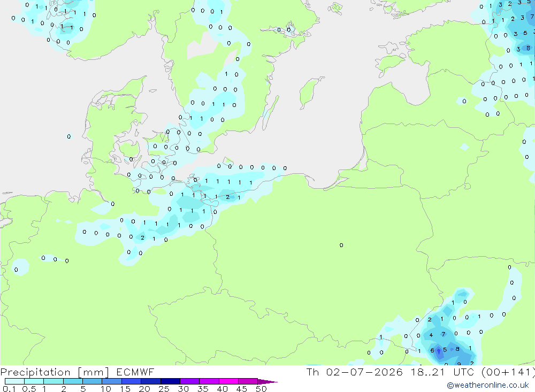This screenshot has width=535, height=392.
Task: Click the value 6 in the southeast rain cell
Action: [432, 350]
